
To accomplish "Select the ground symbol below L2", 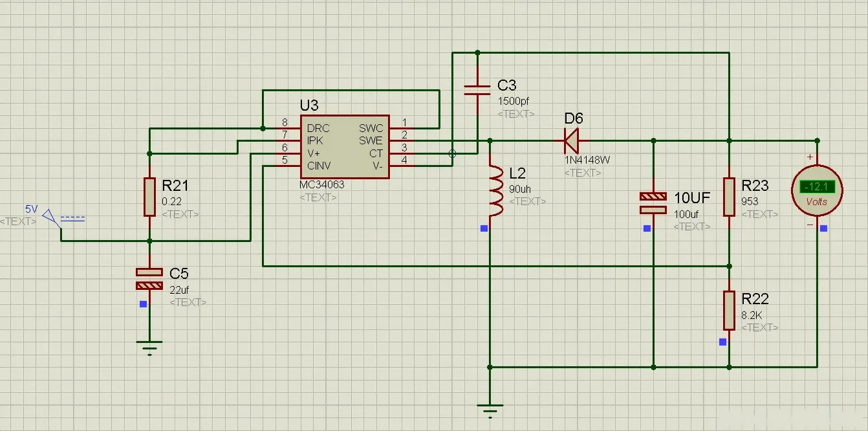I will pyautogui.click(x=489, y=408).
